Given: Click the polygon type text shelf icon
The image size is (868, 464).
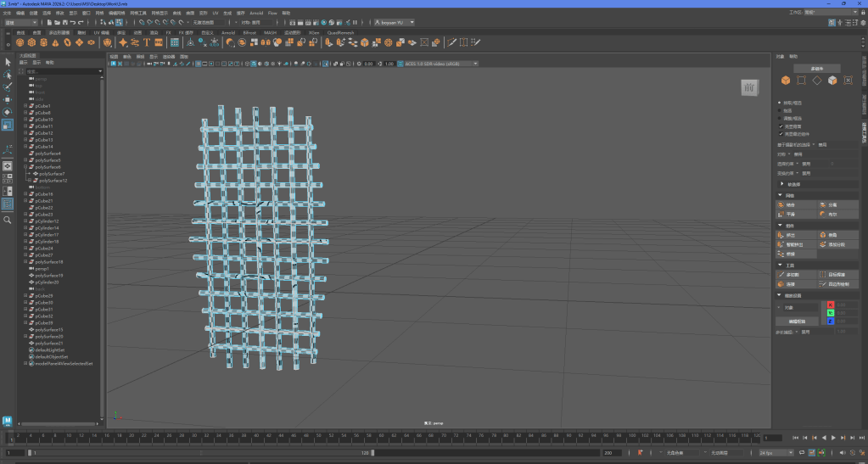Looking at the screenshot, I should (x=147, y=42).
